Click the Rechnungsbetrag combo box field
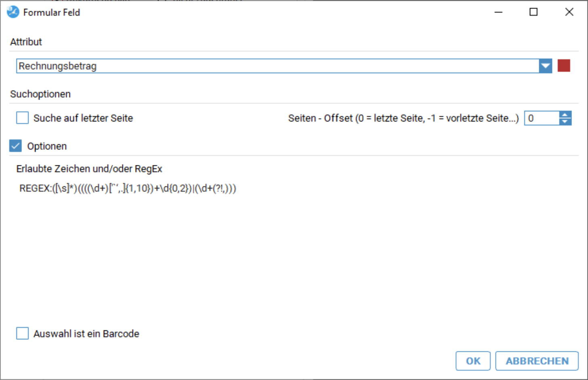 (277, 66)
